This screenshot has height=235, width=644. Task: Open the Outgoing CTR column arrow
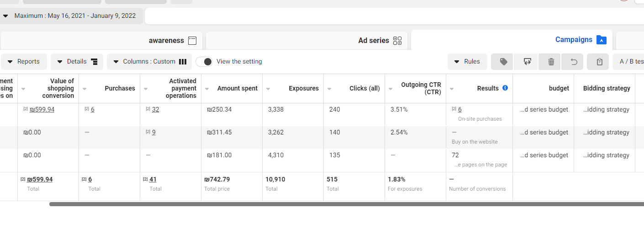391,89
